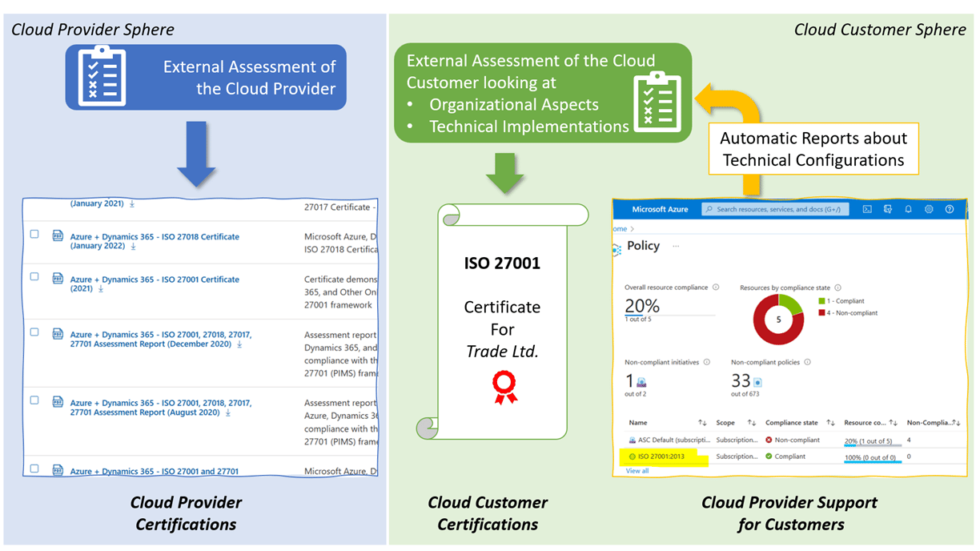Click info icon beside Non-compliant initiatives

click(707, 362)
